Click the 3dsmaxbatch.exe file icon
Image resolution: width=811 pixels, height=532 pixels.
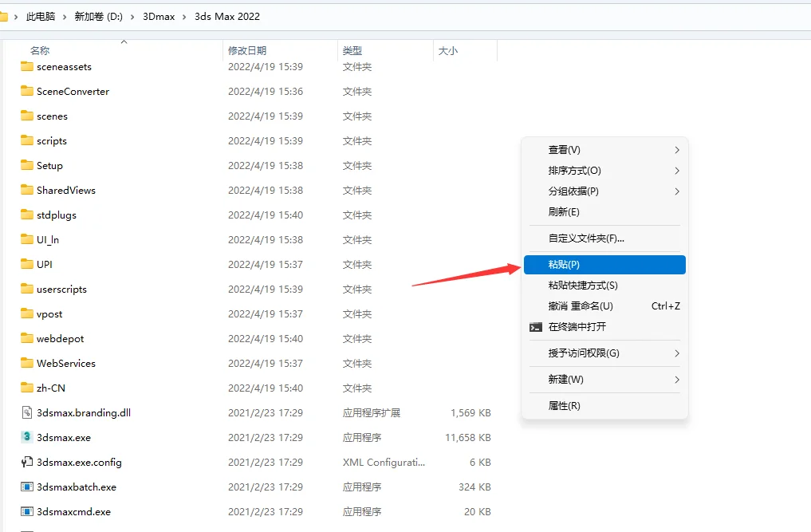(27, 487)
